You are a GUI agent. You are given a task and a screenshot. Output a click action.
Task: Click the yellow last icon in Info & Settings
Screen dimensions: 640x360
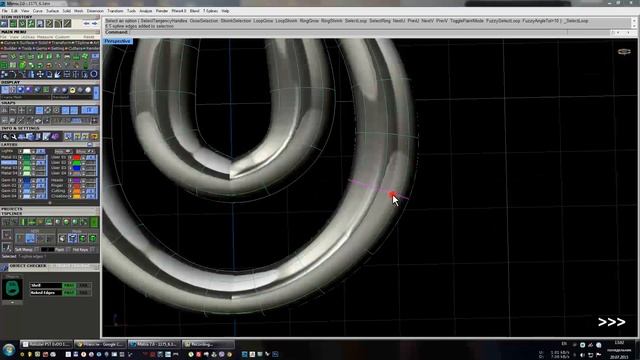pyautogui.click(x=94, y=137)
